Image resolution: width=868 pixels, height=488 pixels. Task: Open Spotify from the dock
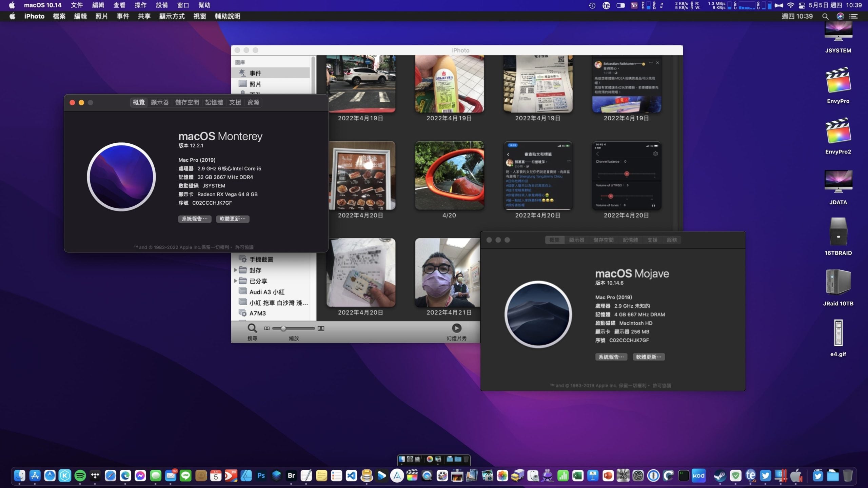80,476
